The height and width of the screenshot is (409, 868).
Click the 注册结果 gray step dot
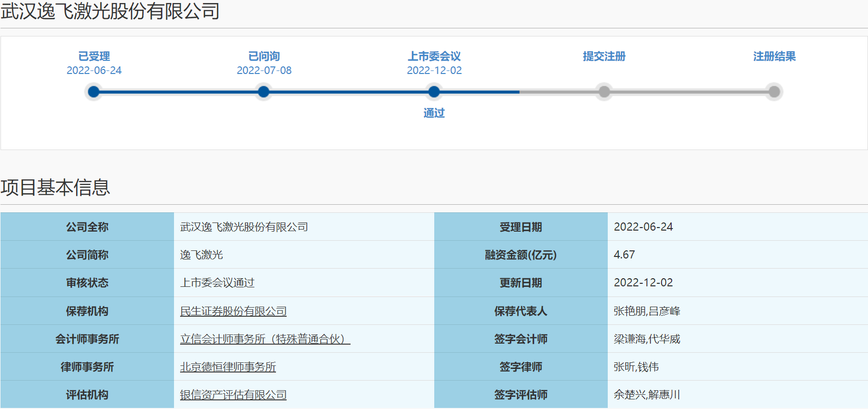tap(774, 92)
